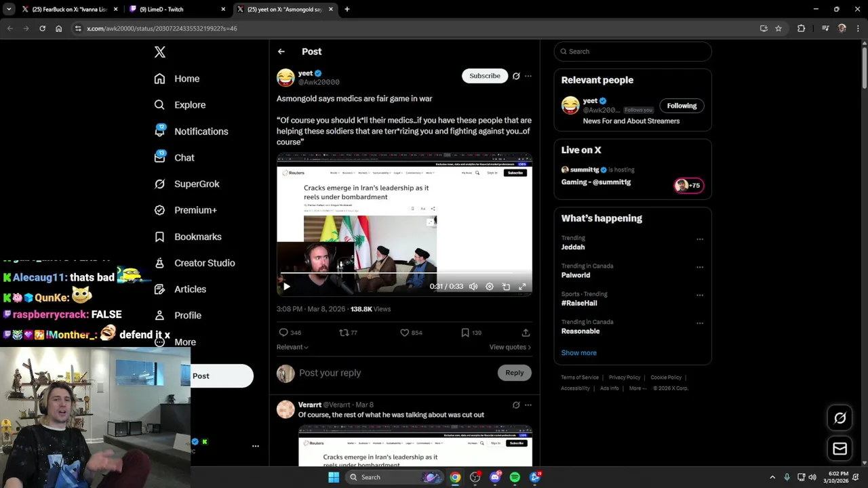Screen dimensions: 868x488
Task: Seek on the video progress bar
Action: point(405,273)
